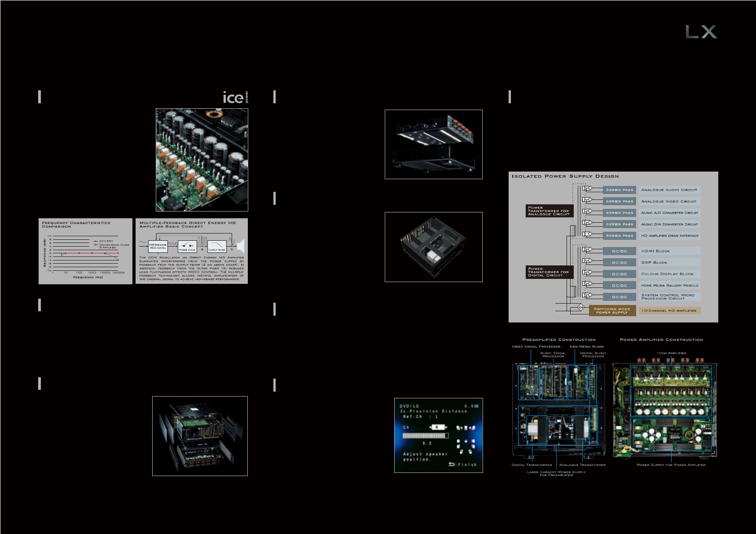Open the exploded receiver layers image

pyautogui.click(x=200, y=436)
